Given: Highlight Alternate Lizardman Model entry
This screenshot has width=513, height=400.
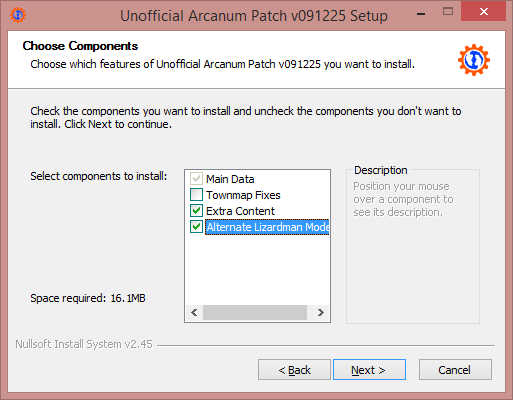Looking at the screenshot, I should pyautogui.click(x=267, y=227).
